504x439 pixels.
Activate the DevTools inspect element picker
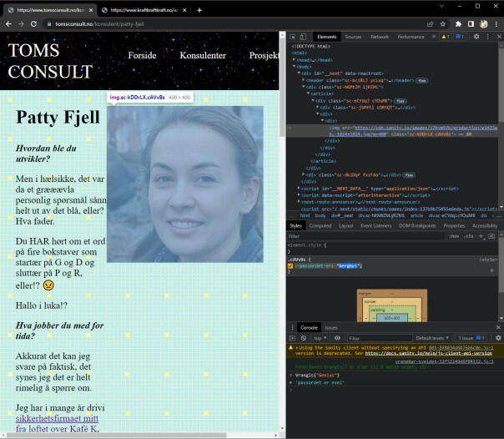tap(293, 37)
